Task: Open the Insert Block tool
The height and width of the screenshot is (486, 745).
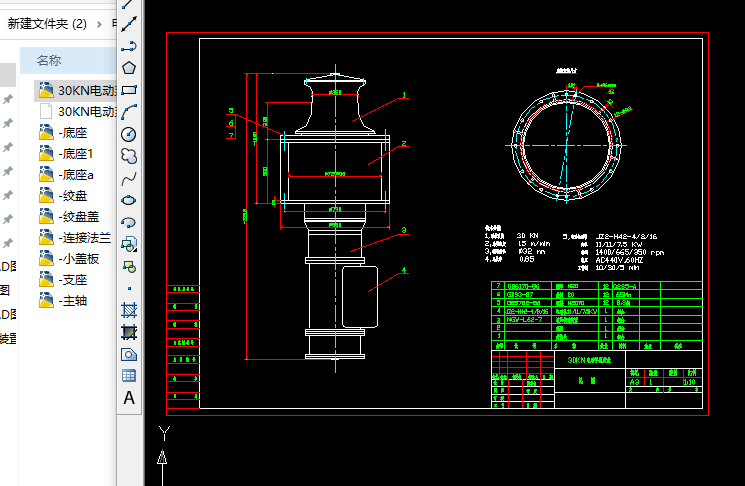Action: (x=129, y=244)
